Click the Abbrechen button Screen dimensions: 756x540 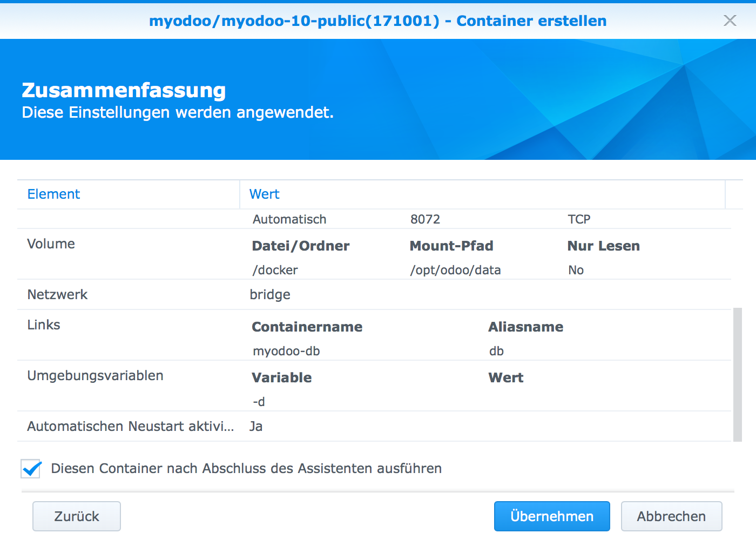click(x=671, y=516)
